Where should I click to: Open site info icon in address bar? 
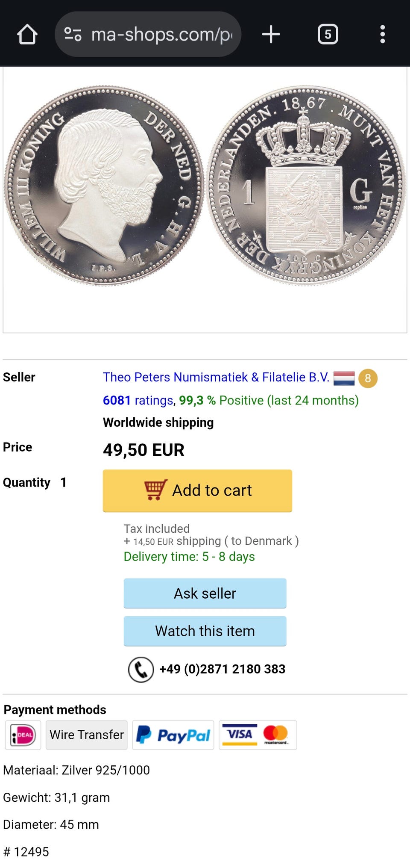pyautogui.click(x=73, y=34)
